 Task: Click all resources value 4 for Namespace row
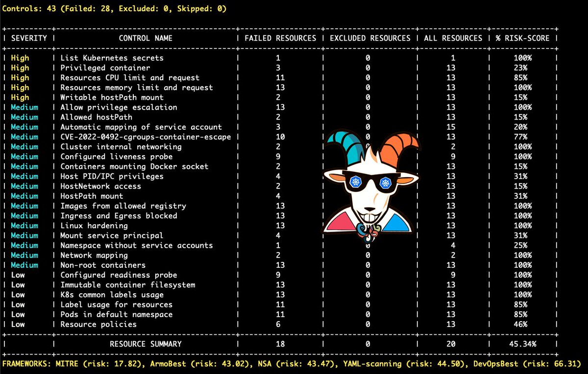pos(453,245)
